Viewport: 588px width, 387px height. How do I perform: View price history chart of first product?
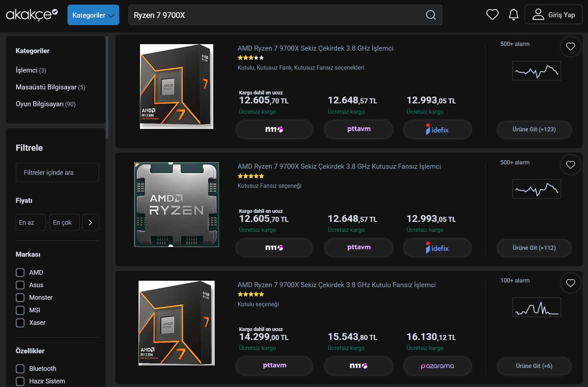click(x=537, y=71)
